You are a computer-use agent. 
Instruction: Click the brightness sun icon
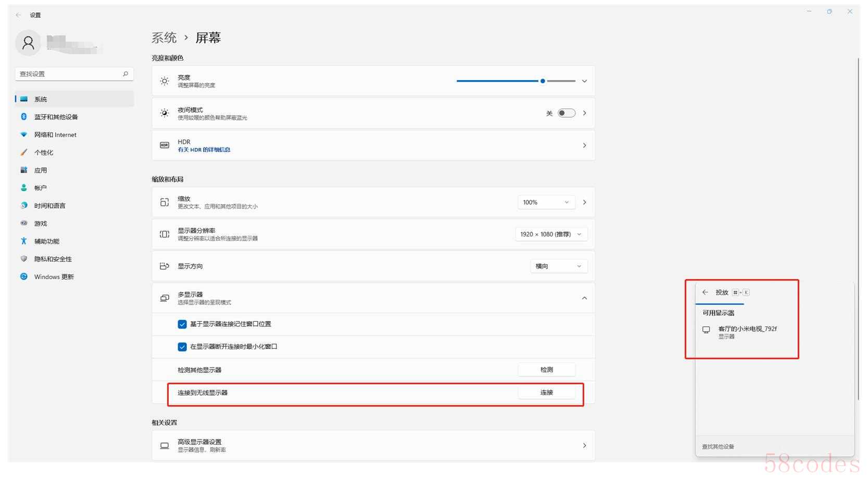[x=165, y=81]
